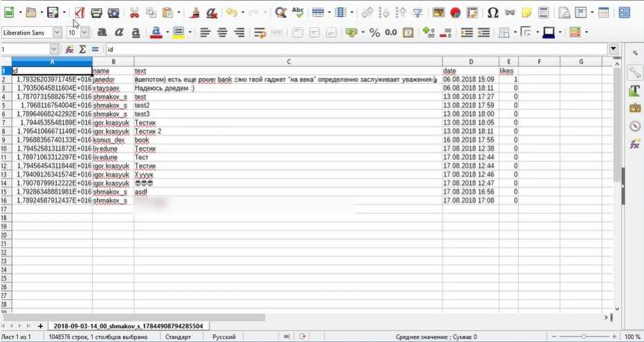Open Find and Replace
The image size is (644, 342).
coord(280,12)
